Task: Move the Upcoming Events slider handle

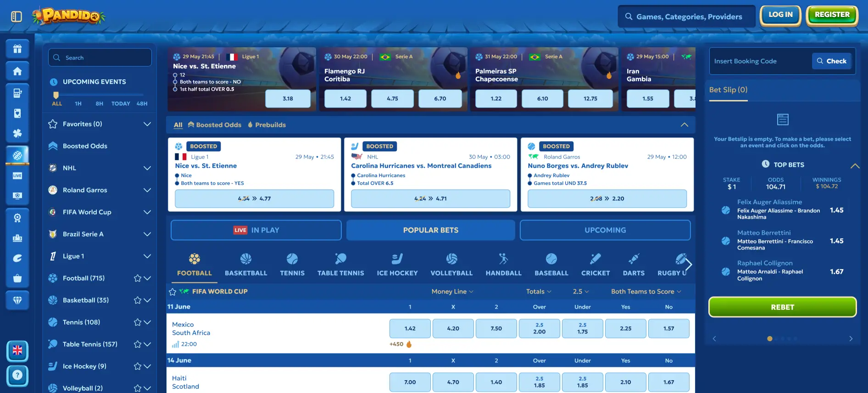Action: point(56,95)
